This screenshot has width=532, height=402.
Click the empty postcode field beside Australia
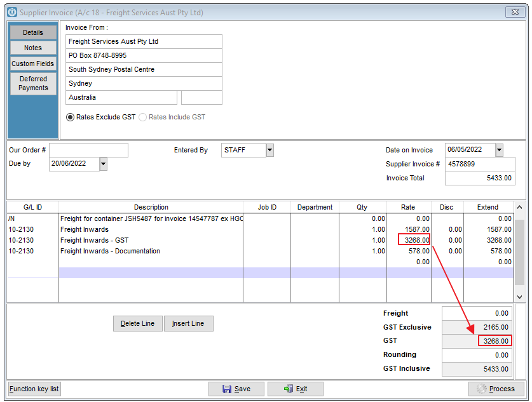[202, 98]
